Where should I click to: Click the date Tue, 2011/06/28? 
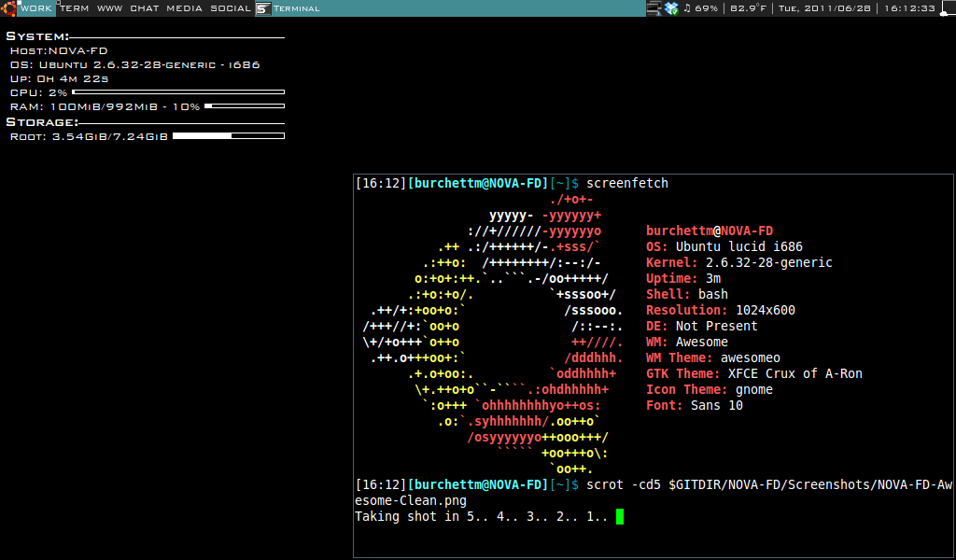(x=824, y=8)
